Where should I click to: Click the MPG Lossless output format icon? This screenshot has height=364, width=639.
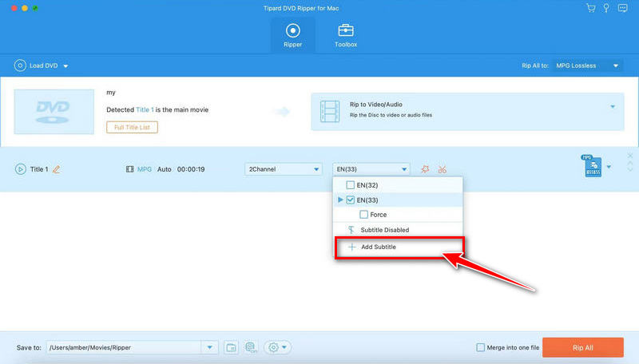pyautogui.click(x=592, y=166)
